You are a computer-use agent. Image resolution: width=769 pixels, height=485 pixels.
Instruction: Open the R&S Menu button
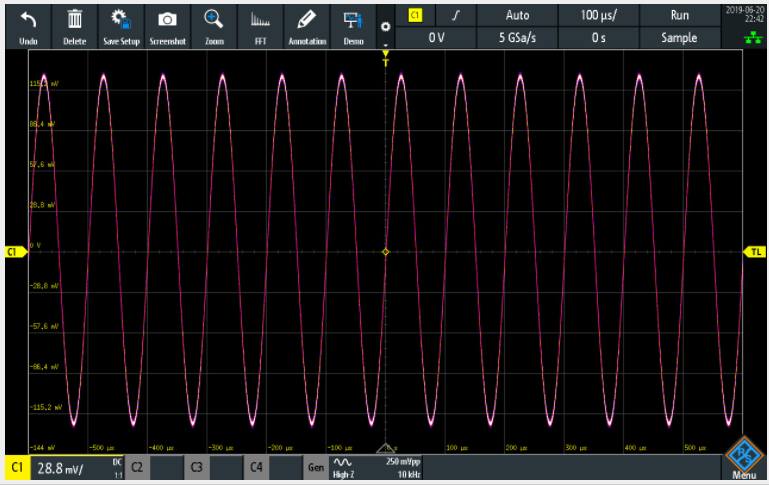tap(744, 458)
